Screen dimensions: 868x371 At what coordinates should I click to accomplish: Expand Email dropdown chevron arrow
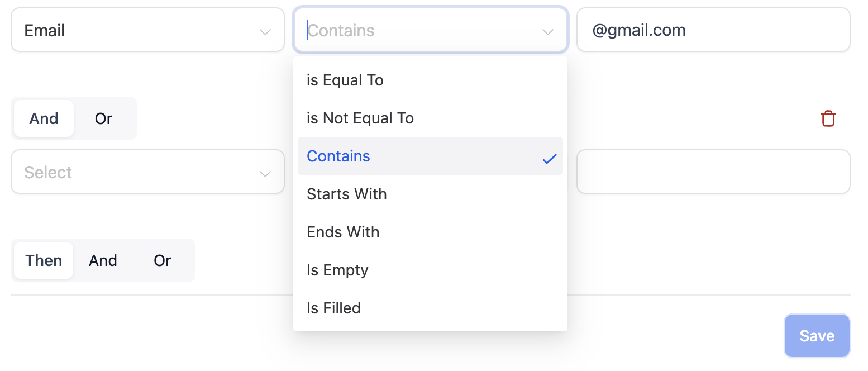pos(265,32)
